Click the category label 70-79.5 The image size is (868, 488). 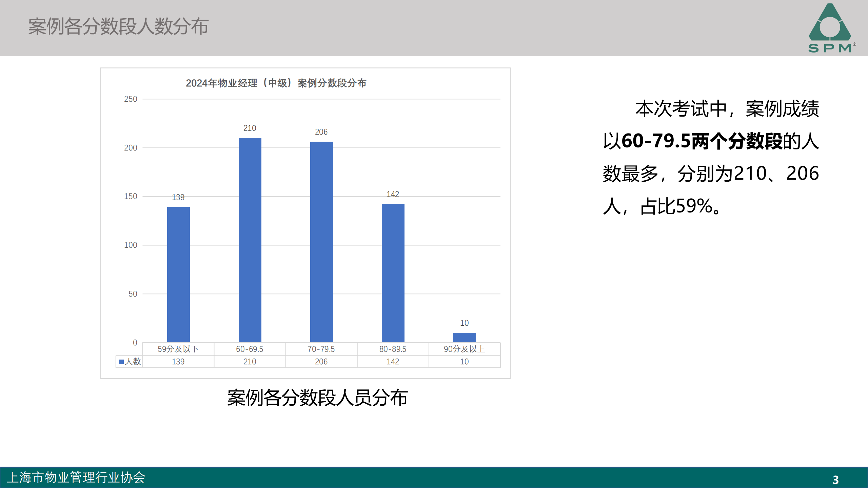point(321,349)
